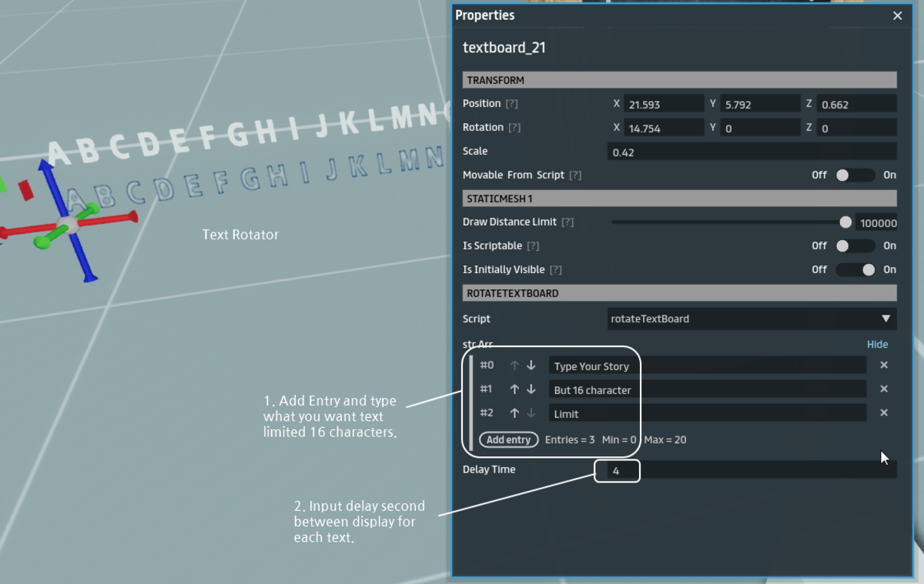
Task: Select the TRANSFORM section header
Action: coord(679,79)
